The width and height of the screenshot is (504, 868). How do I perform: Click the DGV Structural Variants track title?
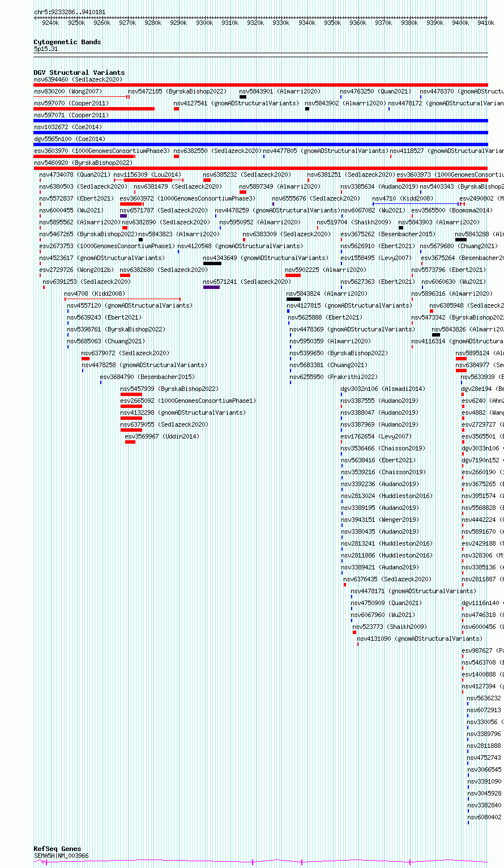[x=79, y=73]
